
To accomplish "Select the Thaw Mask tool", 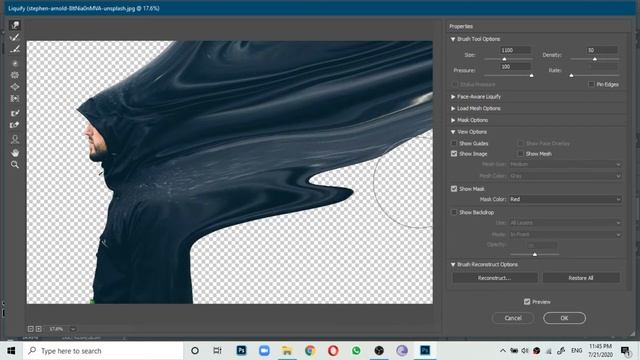I will [15, 125].
